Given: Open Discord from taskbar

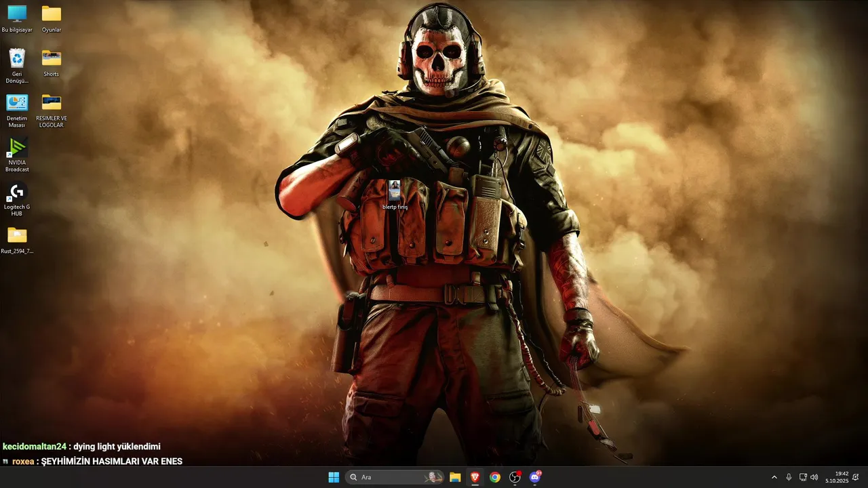Looking at the screenshot, I should coord(534,477).
